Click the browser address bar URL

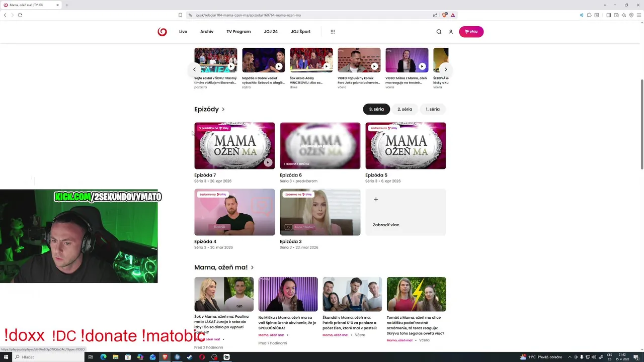pos(248,15)
